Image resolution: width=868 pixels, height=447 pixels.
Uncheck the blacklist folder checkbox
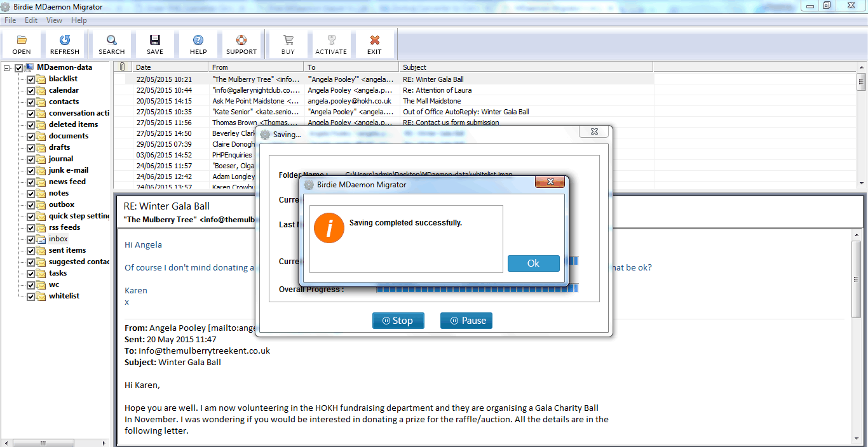(x=31, y=79)
